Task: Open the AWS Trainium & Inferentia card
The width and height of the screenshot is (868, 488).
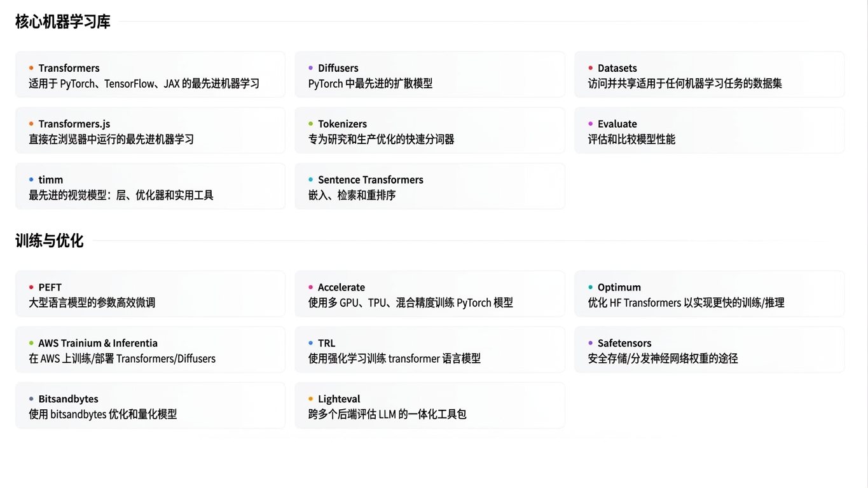Action: point(150,350)
